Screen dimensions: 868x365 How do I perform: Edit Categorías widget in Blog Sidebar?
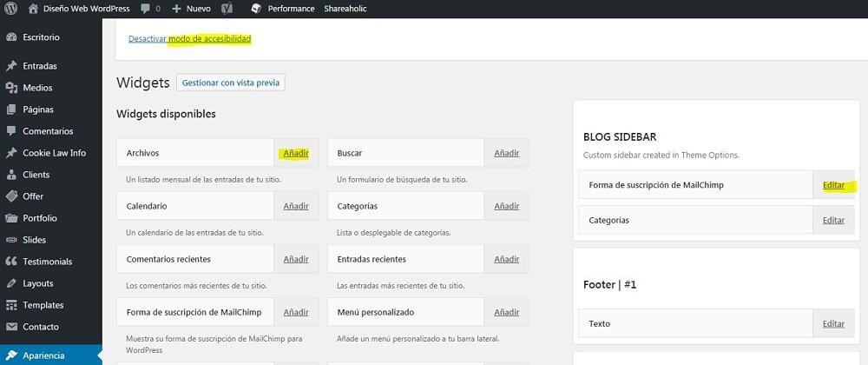coord(833,221)
